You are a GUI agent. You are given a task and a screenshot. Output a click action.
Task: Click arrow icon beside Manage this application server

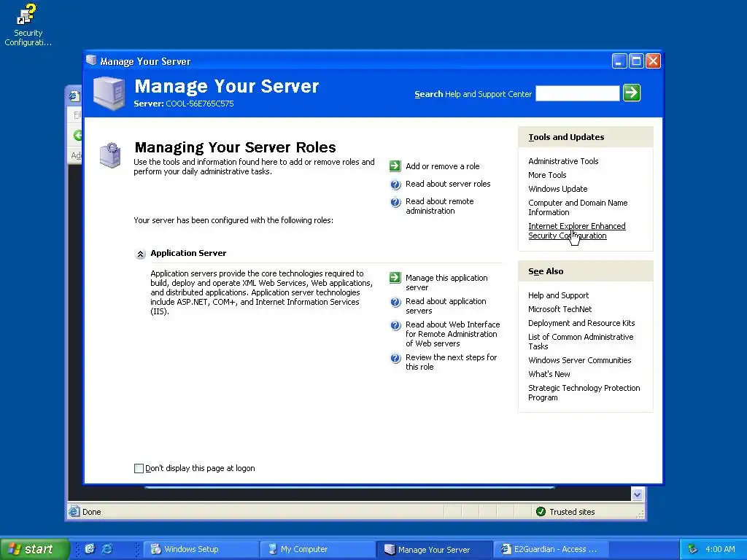point(395,277)
